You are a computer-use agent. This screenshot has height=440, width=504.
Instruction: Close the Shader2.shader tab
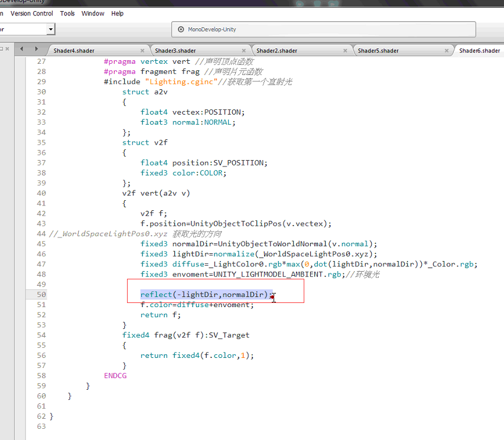[x=345, y=50]
